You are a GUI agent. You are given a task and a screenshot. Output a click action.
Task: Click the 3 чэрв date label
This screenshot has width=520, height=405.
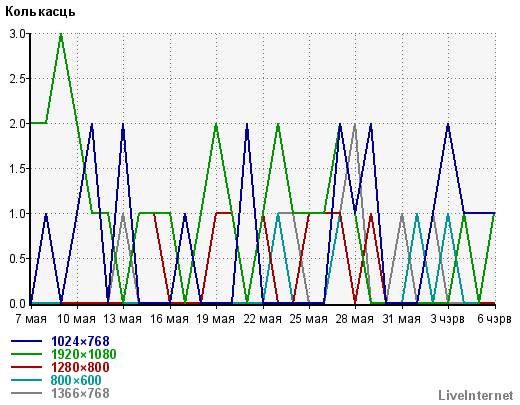pyautogui.click(x=447, y=319)
